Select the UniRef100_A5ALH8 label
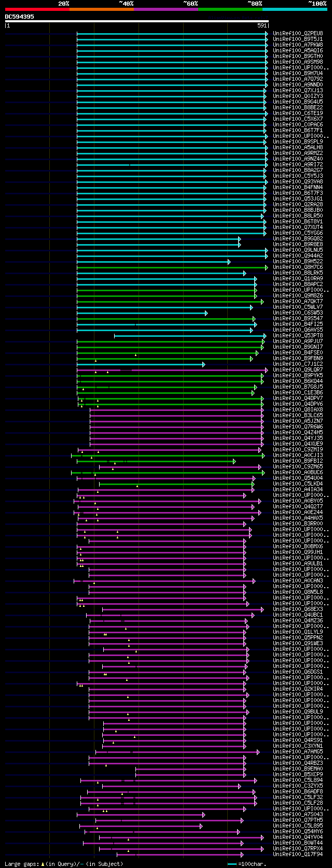 click(x=298, y=147)
